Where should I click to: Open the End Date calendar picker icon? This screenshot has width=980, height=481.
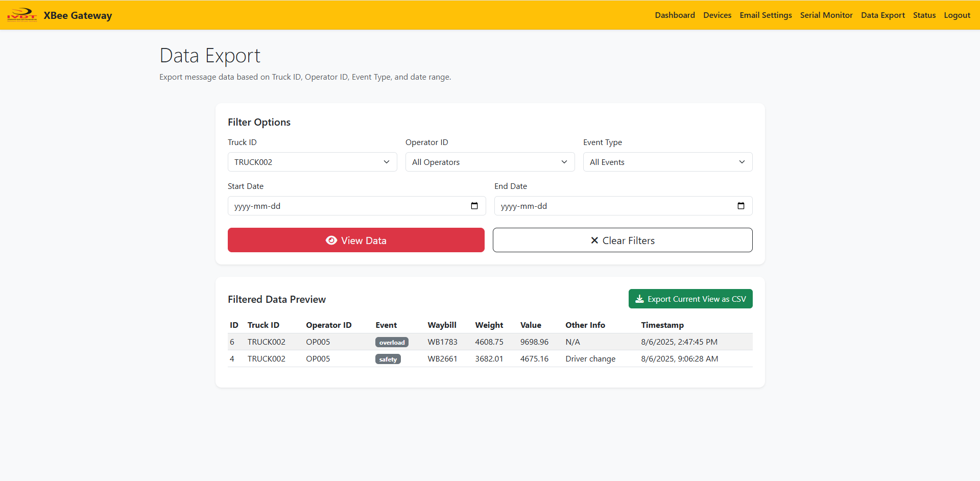click(x=741, y=206)
